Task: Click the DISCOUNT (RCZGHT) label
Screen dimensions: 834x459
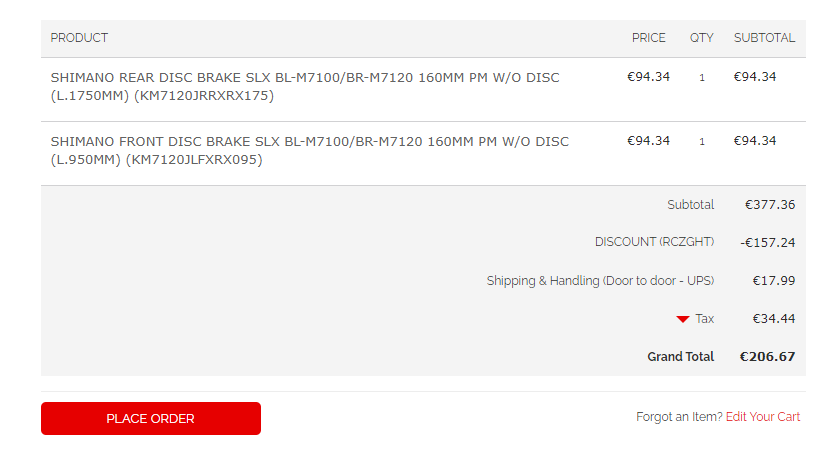Action: (654, 242)
